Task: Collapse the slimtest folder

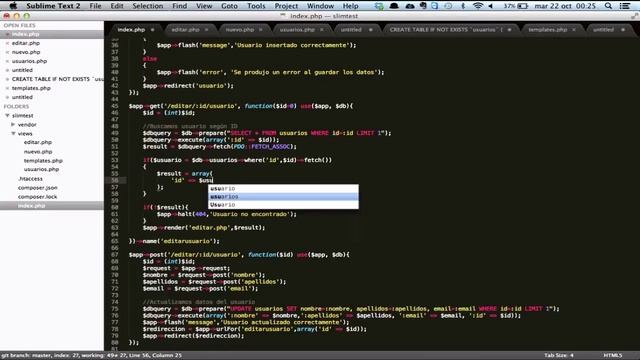Action: click(x=7, y=116)
